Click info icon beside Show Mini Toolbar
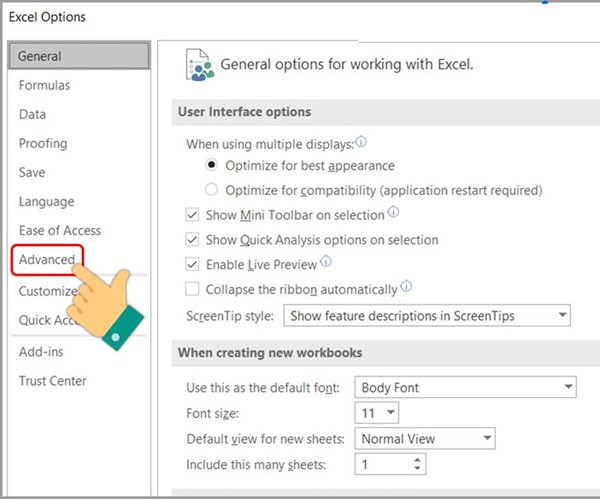Viewport: 606px width, 500px height. click(393, 212)
